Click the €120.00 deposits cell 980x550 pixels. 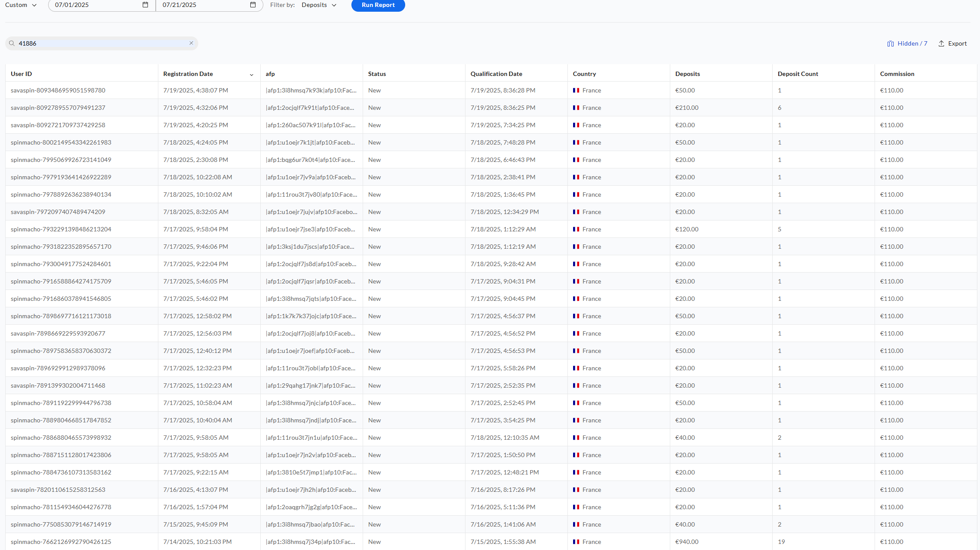(687, 229)
